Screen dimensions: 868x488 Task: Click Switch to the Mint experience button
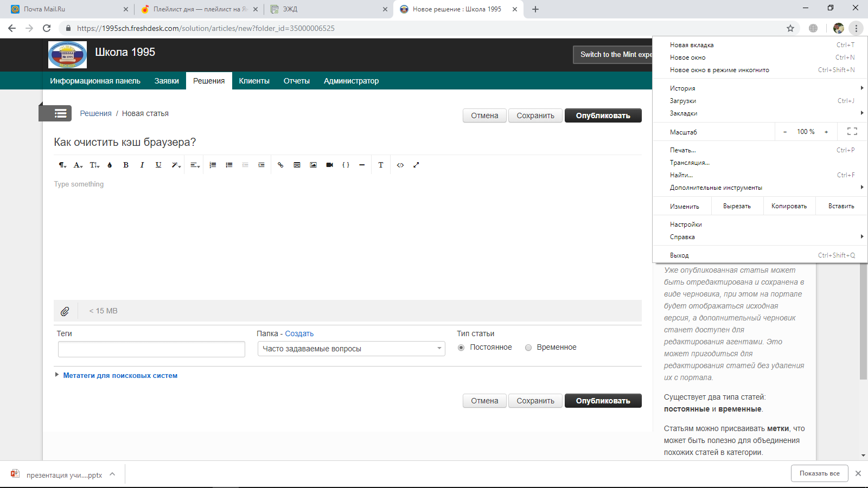point(613,55)
